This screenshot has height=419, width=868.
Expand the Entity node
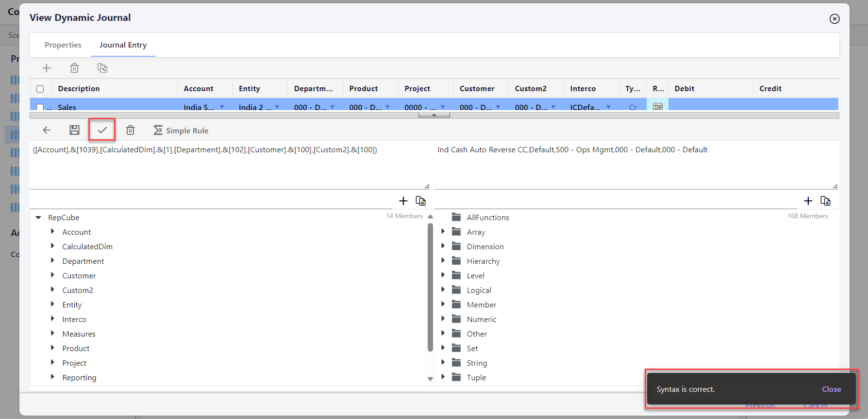click(52, 305)
